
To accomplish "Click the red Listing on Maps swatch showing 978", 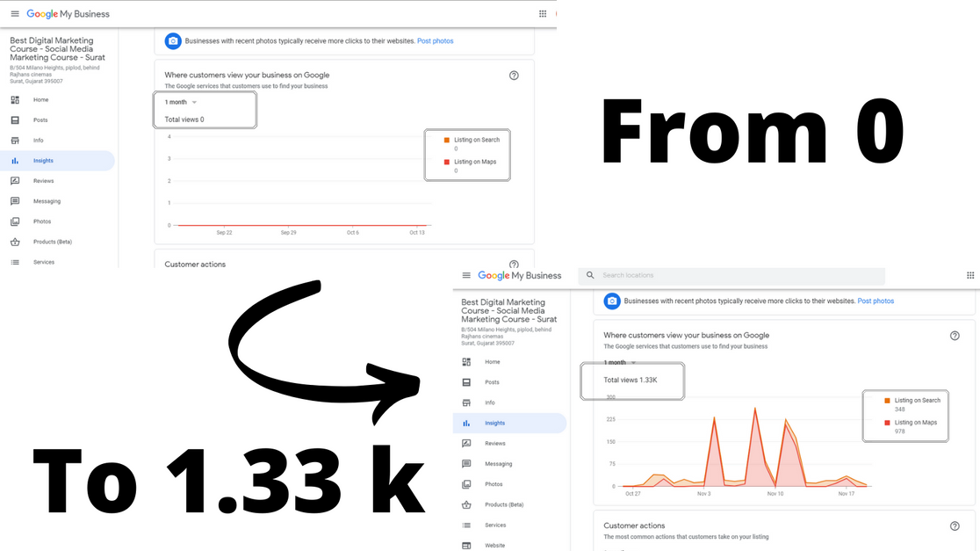I will pos(887,423).
